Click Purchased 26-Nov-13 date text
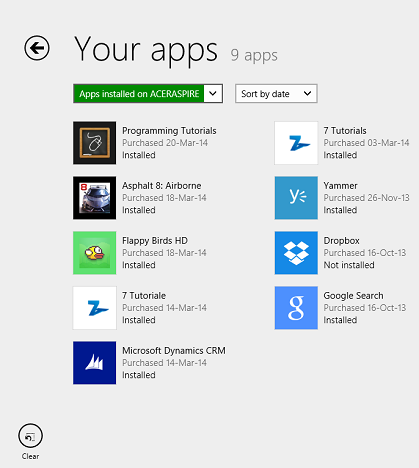This screenshot has height=468, width=419. (366, 198)
